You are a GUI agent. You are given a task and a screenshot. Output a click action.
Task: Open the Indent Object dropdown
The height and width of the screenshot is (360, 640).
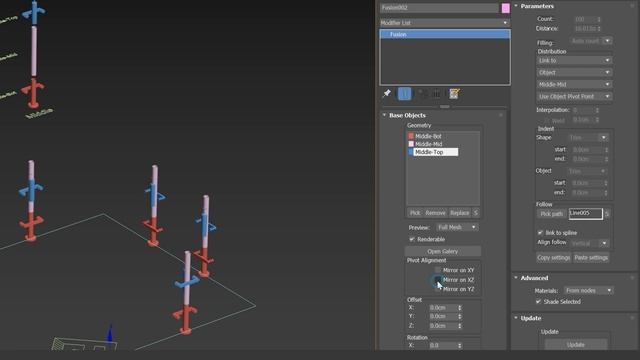(x=587, y=171)
